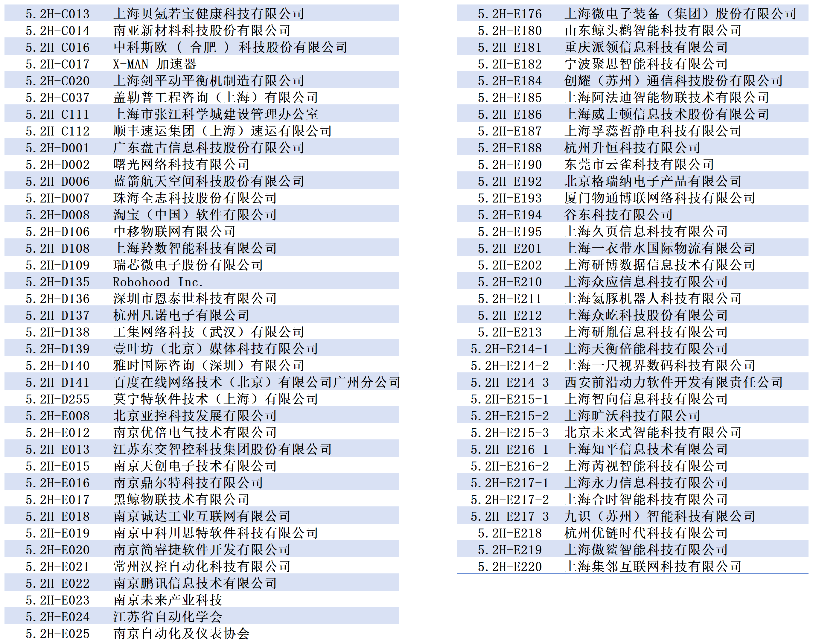Image resolution: width=813 pixels, height=644 pixels.
Task: Click 南京简睿捷软件开发有限公司
Action: point(202,550)
